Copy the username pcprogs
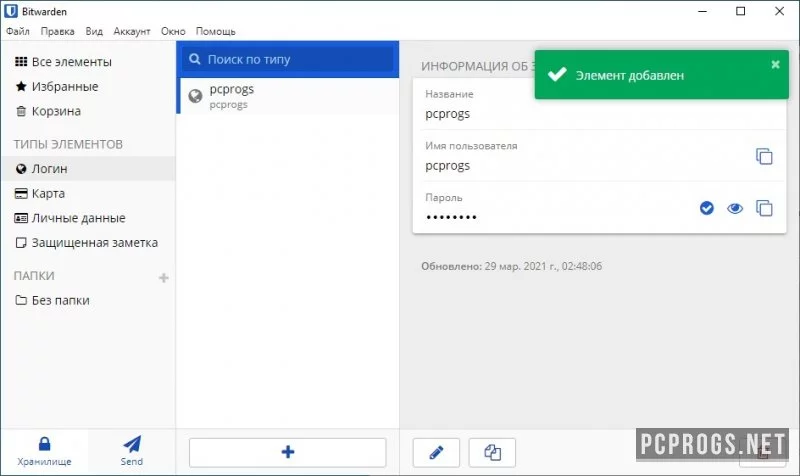Viewport: 800px width, 476px height. (x=764, y=157)
